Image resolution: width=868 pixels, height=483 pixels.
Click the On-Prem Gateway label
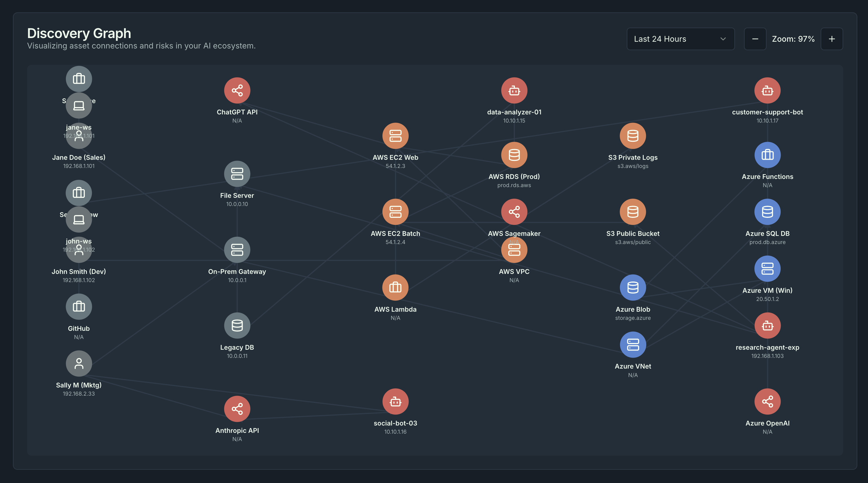237,271
